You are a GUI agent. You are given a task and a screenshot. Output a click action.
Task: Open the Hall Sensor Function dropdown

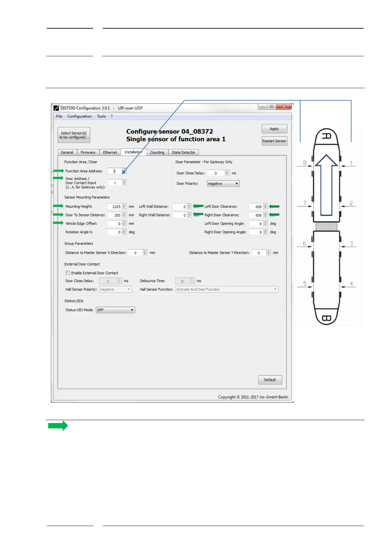pyautogui.click(x=227, y=290)
